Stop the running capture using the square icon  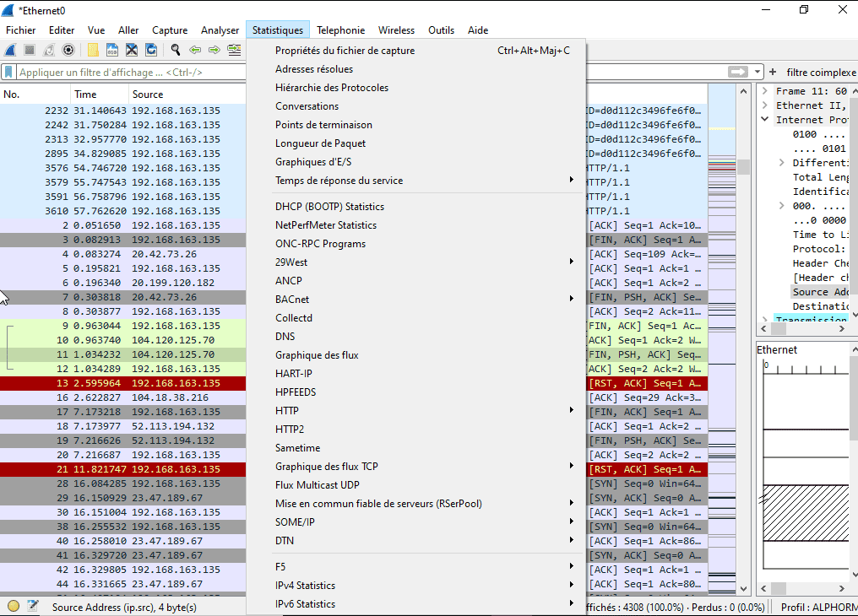click(x=30, y=51)
